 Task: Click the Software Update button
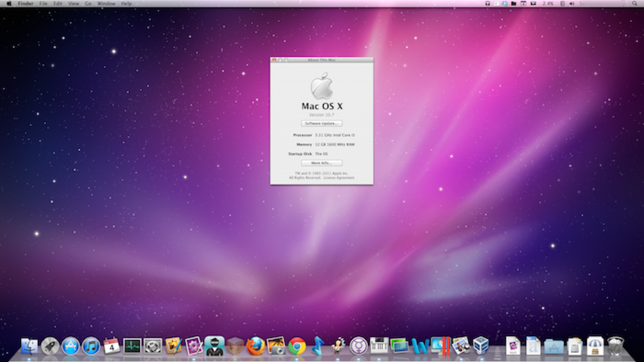[322, 123]
